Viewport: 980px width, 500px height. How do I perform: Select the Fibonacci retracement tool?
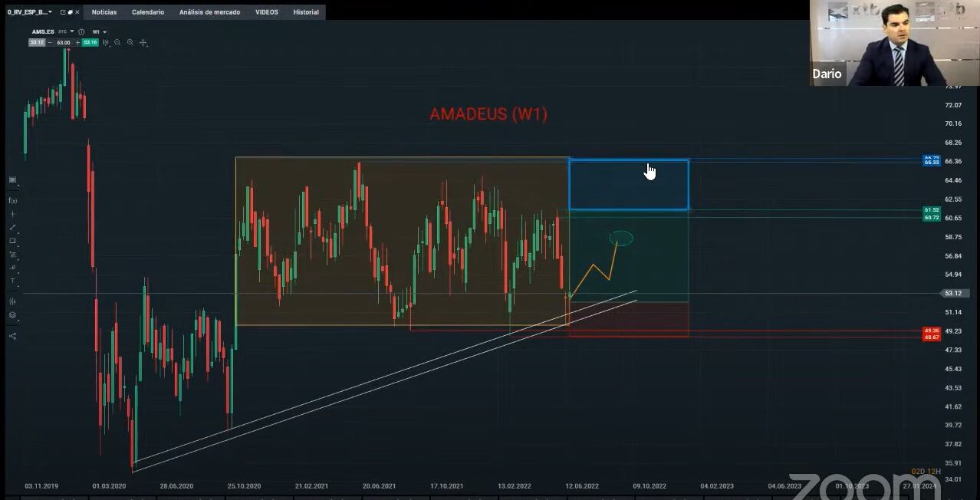coord(12,255)
